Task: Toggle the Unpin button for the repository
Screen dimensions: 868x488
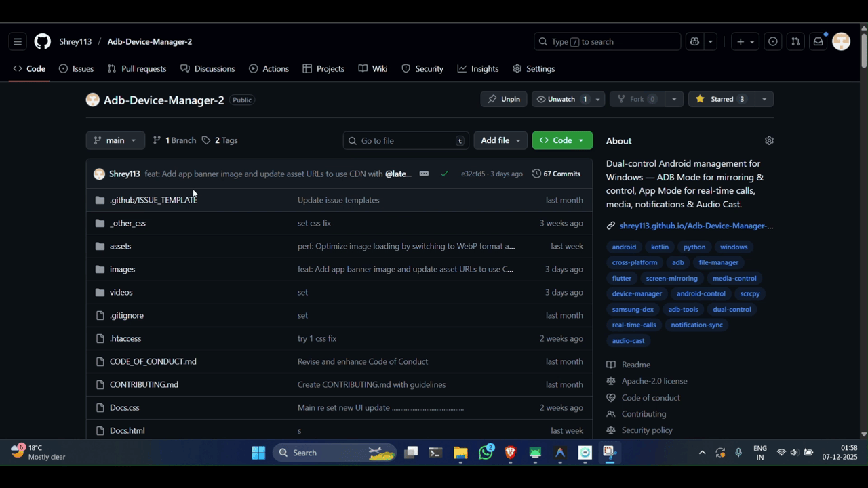Action: point(504,99)
